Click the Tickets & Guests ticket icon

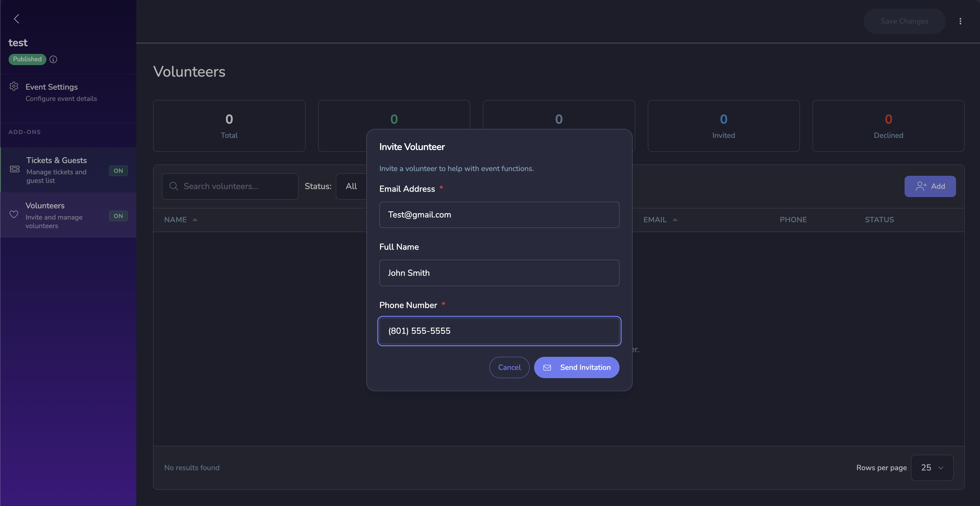click(x=14, y=169)
